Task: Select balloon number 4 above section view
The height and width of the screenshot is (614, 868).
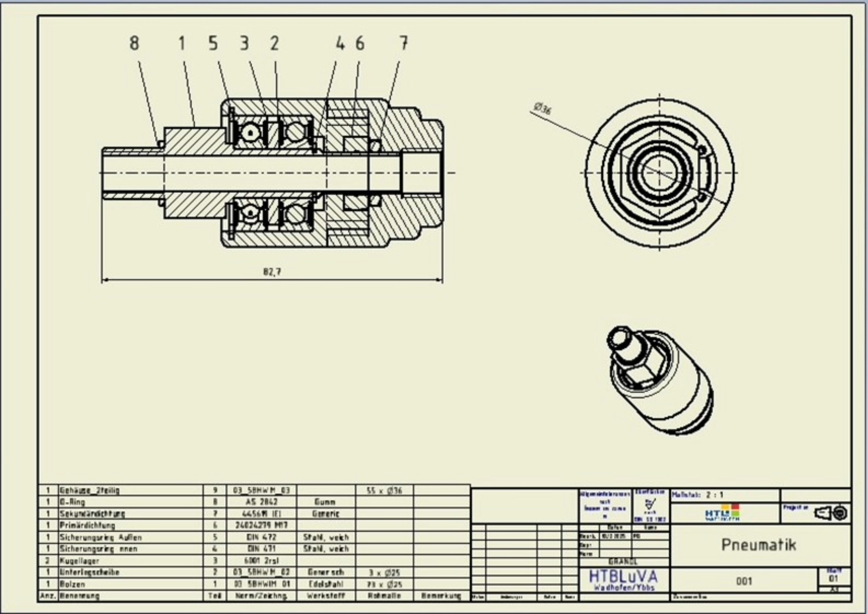Action: coord(341,43)
